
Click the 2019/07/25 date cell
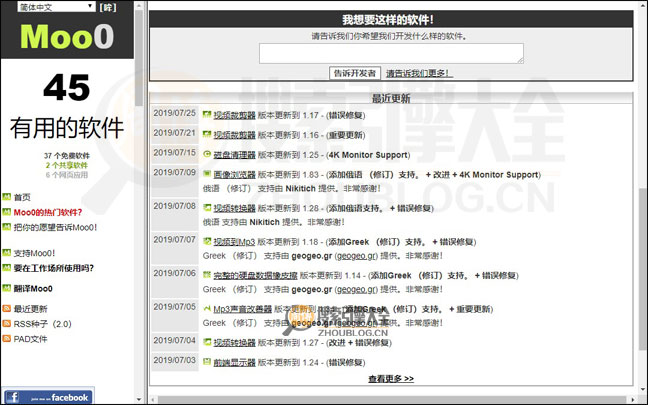tap(175, 115)
